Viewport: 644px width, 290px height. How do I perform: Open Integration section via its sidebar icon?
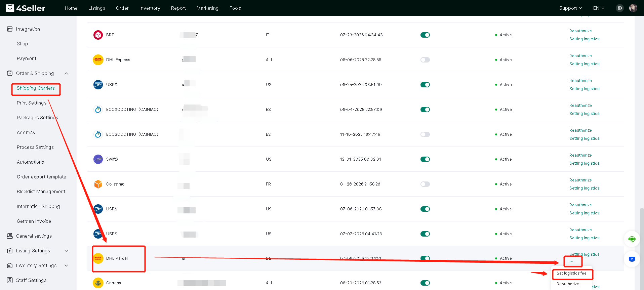coord(10,29)
